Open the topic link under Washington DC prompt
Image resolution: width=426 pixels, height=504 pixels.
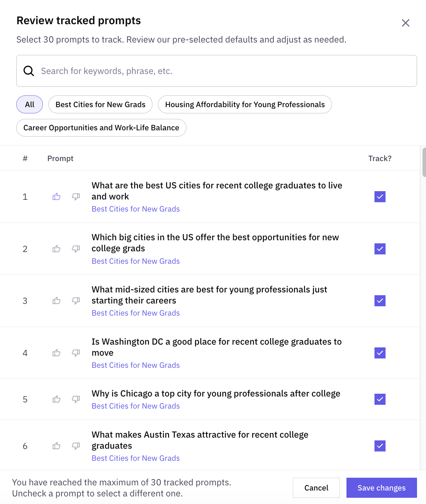pos(136,365)
